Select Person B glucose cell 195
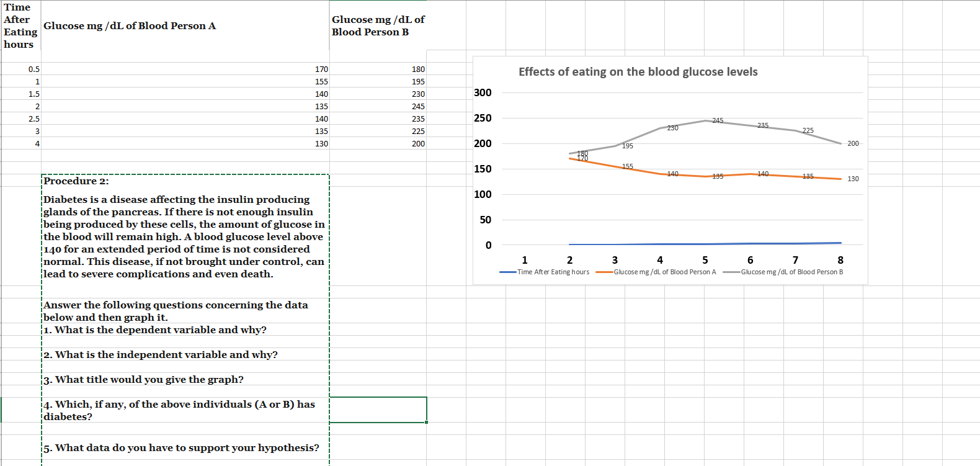 click(378, 81)
